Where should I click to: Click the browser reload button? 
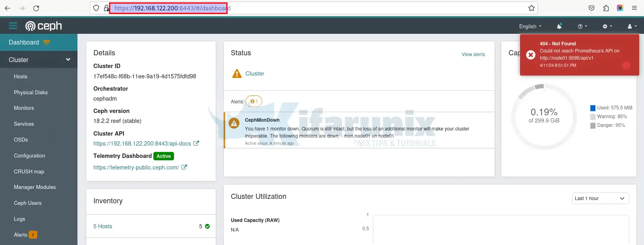(x=36, y=8)
